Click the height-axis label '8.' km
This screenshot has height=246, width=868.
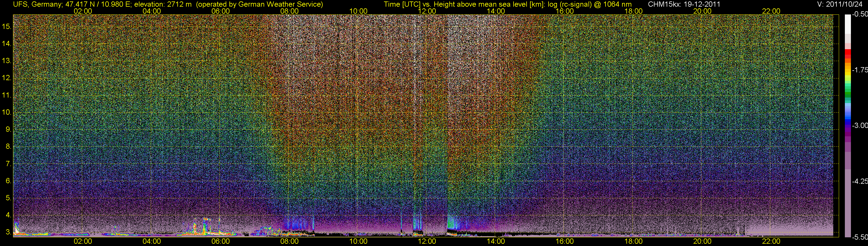coord(9,147)
